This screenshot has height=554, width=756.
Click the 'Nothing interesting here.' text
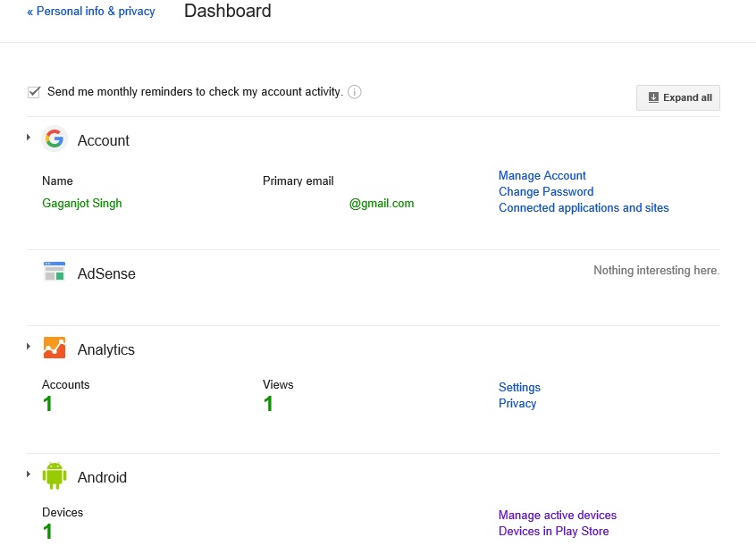click(x=656, y=271)
